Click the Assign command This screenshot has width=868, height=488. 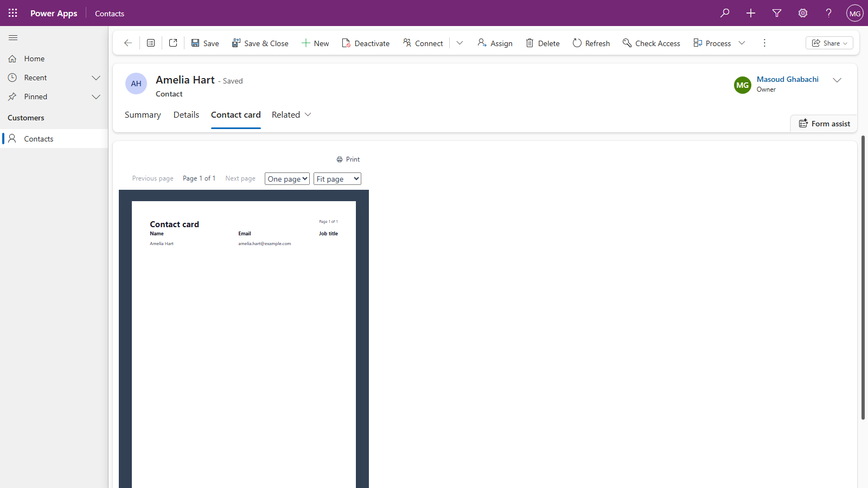pyautogui.click(x=495, y=43)
